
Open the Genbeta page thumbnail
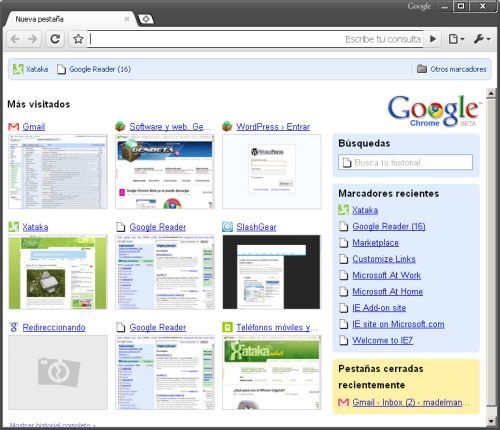165,172
